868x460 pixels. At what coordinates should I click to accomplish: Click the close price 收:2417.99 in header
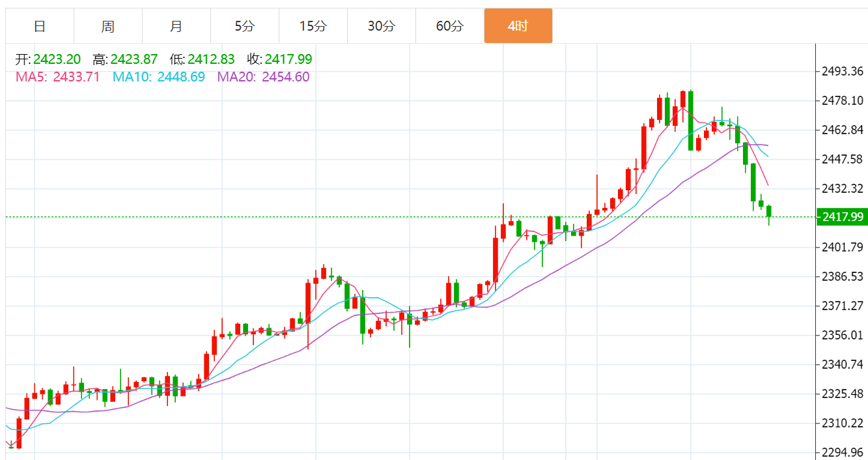pos(279,59)
